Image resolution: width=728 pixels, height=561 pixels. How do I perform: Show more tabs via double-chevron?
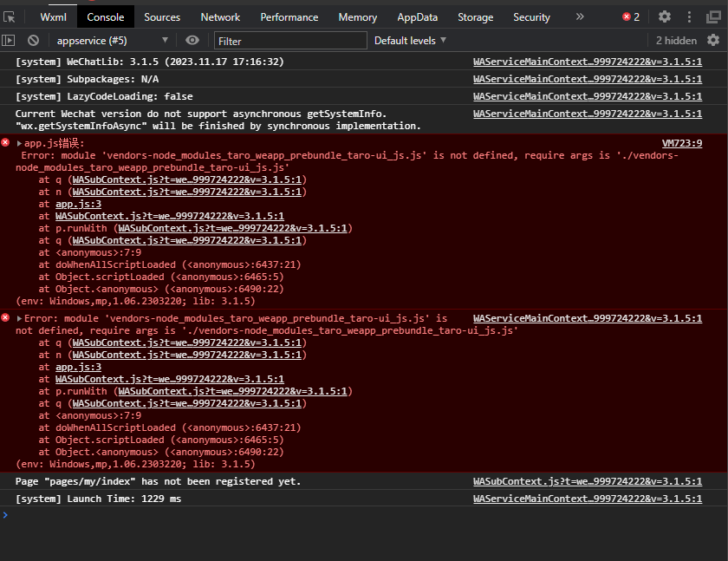pyautogui.click(x=580, y=16)
